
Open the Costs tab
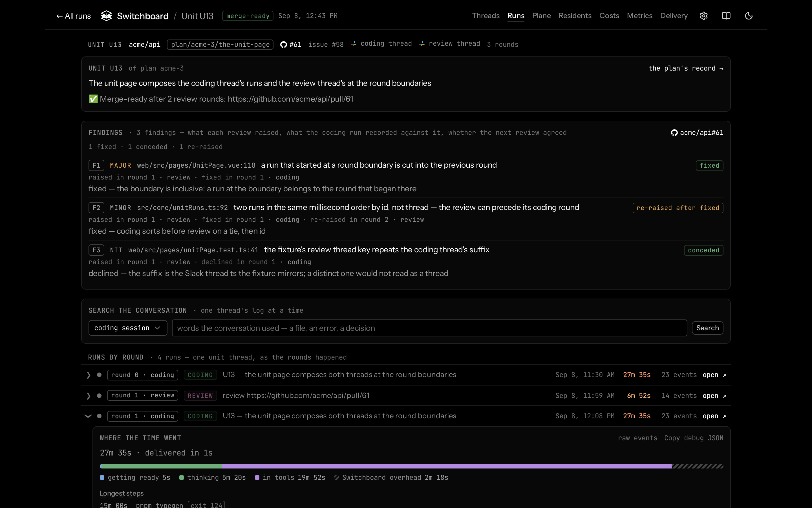(609, 16)
